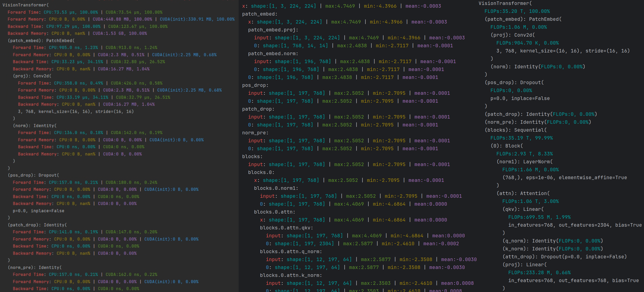Click '(0): Block(' line in right panel
Screen dimensions: 644x292
tap(507, 146)
